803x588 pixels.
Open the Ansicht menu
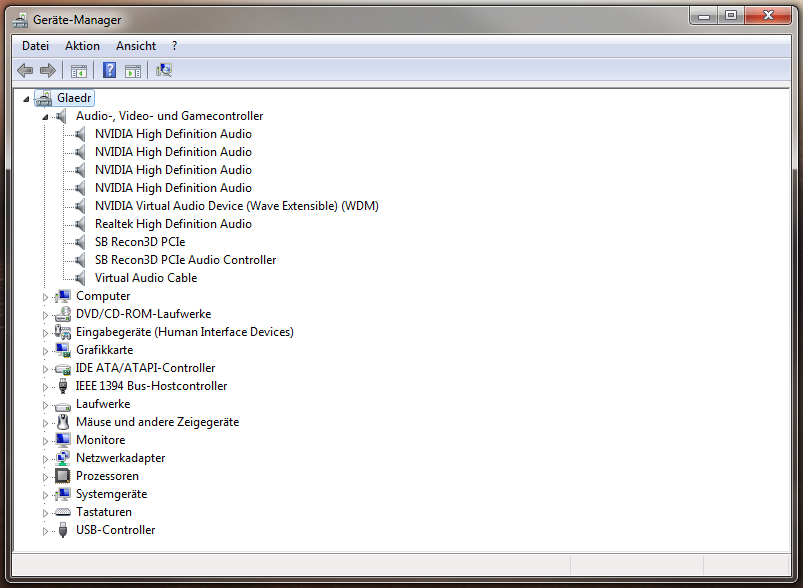[x=136, y=46]
